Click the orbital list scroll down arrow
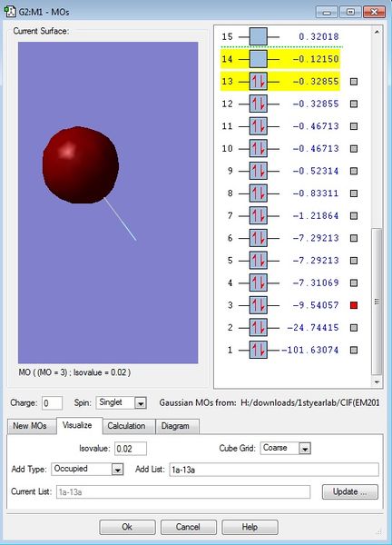The image size is (392, 545). point(377,382)
